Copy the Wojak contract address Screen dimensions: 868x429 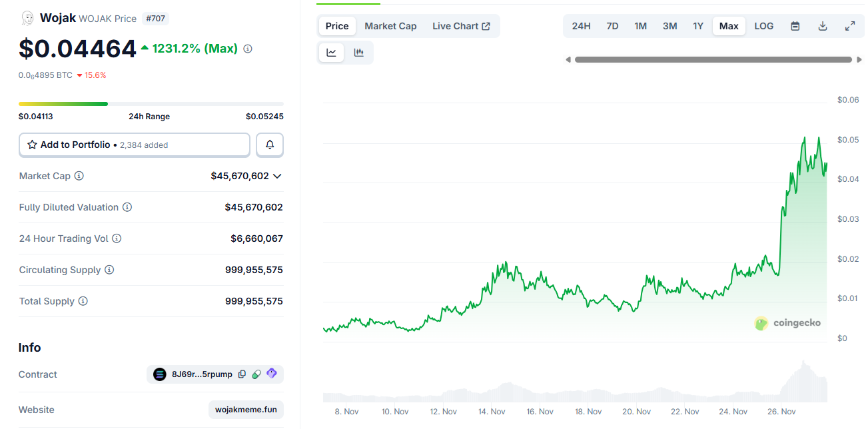(242, 374)
